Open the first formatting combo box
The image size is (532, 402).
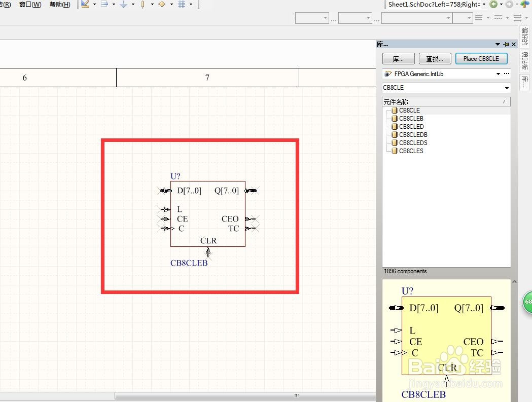312,18
